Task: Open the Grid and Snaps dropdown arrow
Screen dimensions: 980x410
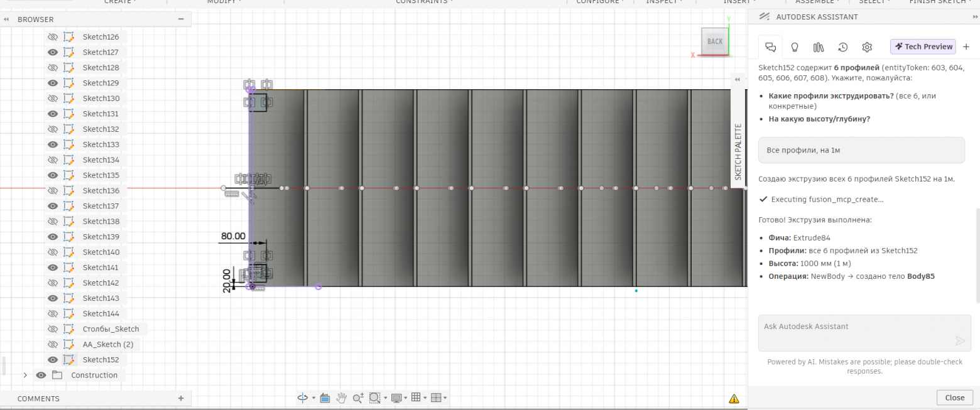Action: click(x=425, y=398)
